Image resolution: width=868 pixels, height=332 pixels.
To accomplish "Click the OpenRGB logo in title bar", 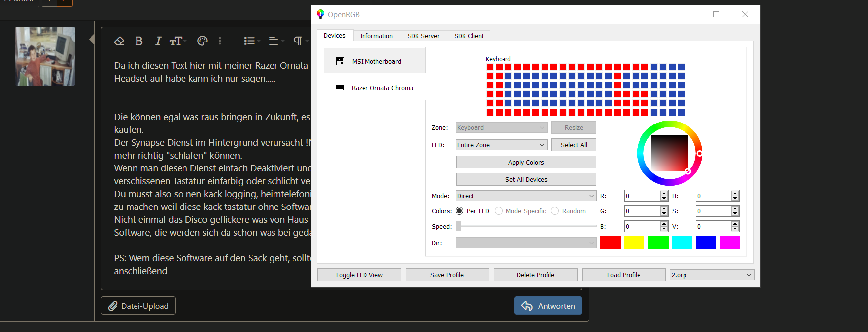I will (x=320, y=14).
